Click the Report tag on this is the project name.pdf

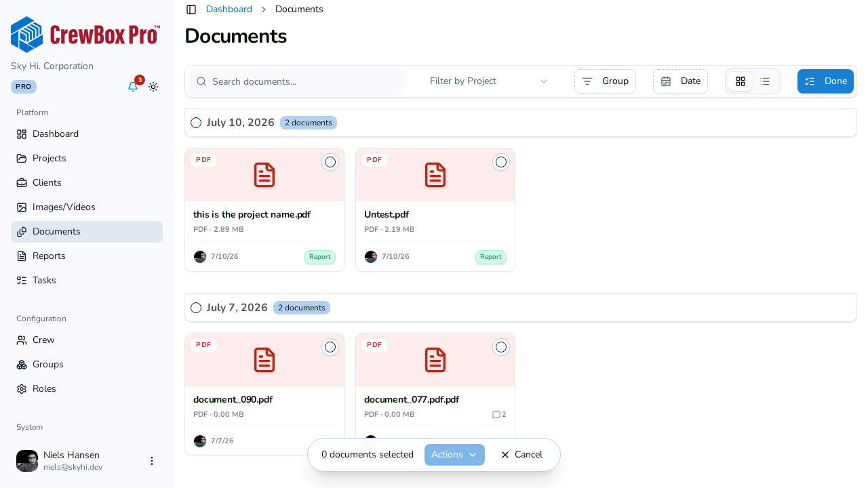[320, 257]
